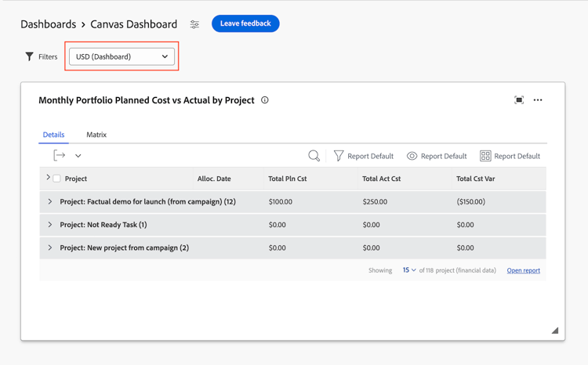Open the filter Report Default control
This screenshot has height=365, width=588.
click(x=363, y=156)
